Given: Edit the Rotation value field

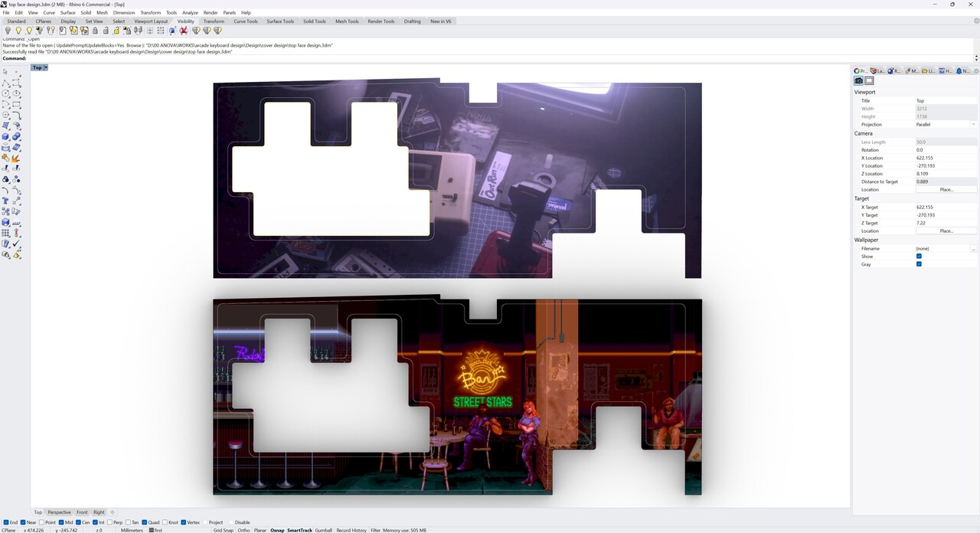Looking at the screenshot, I should (946, 150).
